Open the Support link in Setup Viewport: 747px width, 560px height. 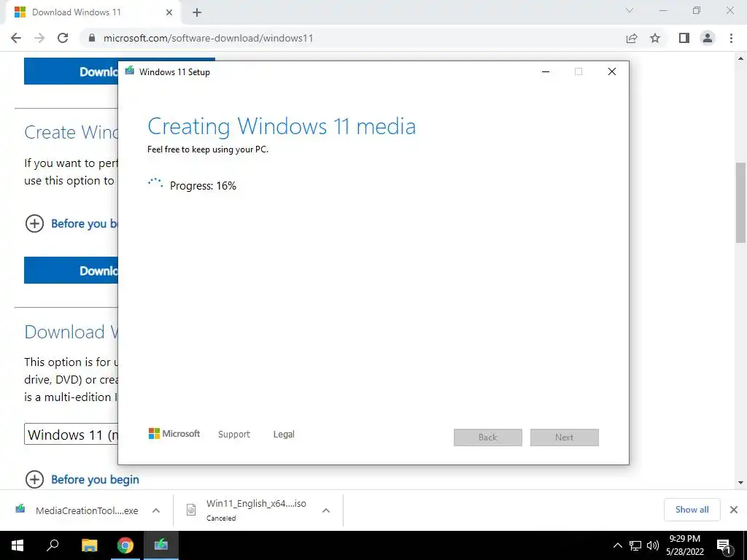click(234, 435)
